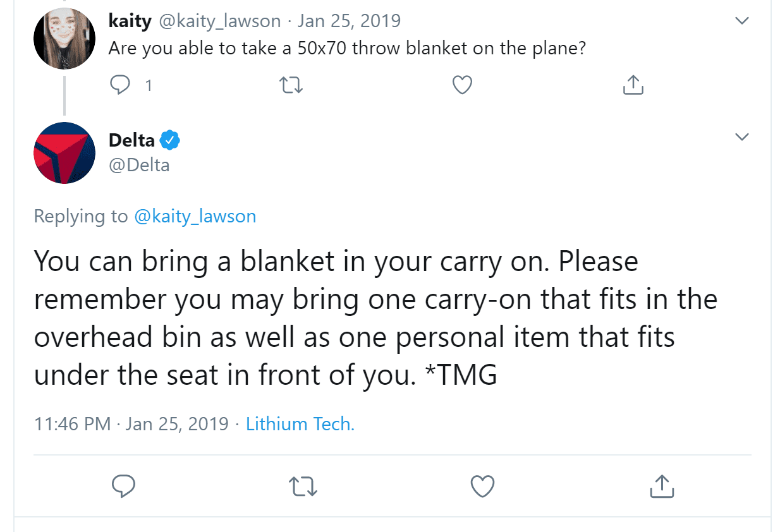Click the @Delta handle under the name
780x532 pixels.
coord(139,165)
